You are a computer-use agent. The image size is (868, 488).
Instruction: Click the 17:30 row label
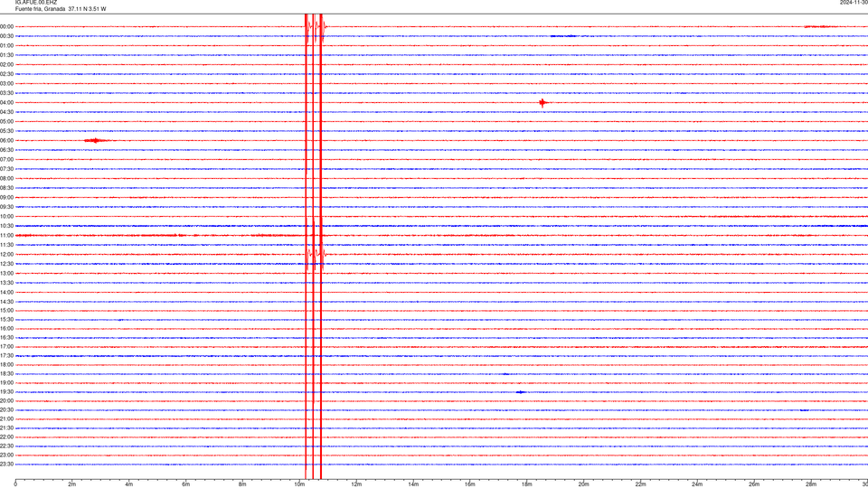tap(6, 356)
